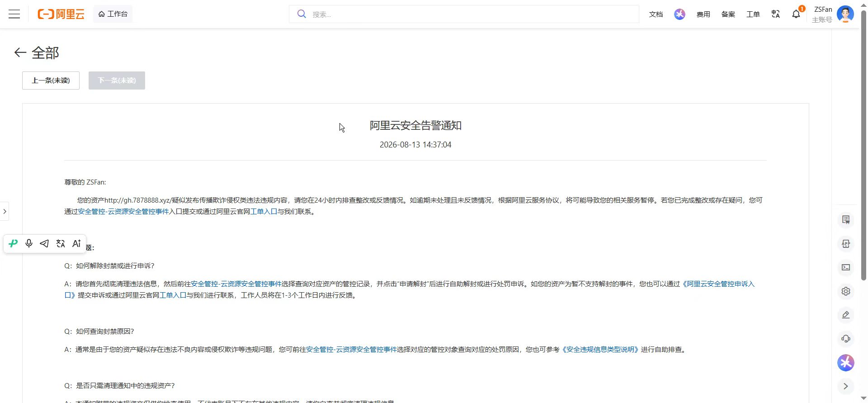Viewport: 868px width, 403px height.
Task: Open 工单入口 link in the appeal answer
Action: point(173,295)
